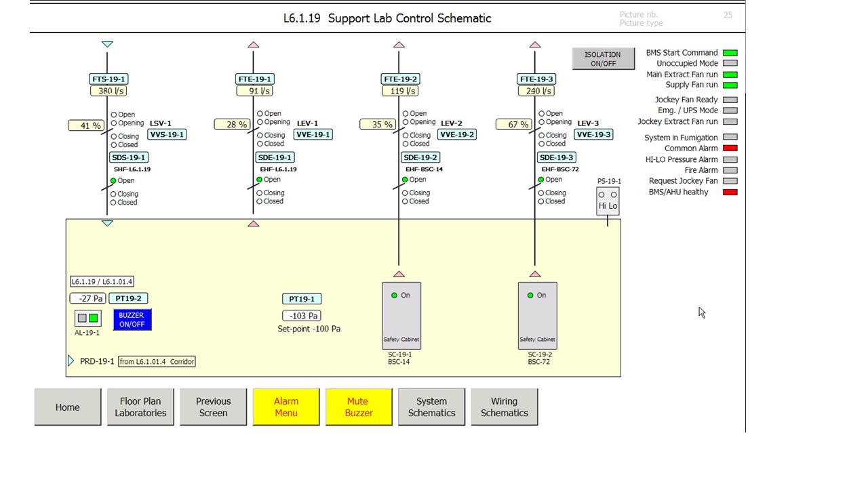This screenshot has width=868, height=488.
Task: Click the PRD-19-1 triangle arrow
Action: tap(71, 361)
